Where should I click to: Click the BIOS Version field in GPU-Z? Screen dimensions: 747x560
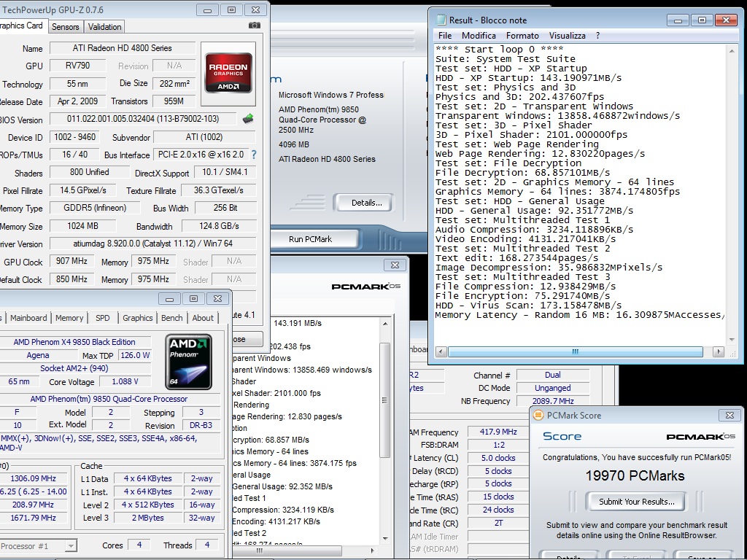(142, 119)
